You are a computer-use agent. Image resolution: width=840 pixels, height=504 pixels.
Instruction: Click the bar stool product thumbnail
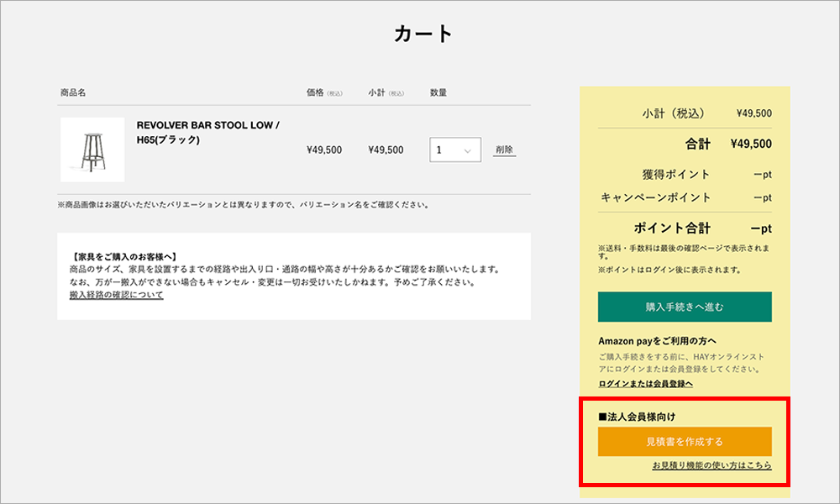[x=92, y=150]
